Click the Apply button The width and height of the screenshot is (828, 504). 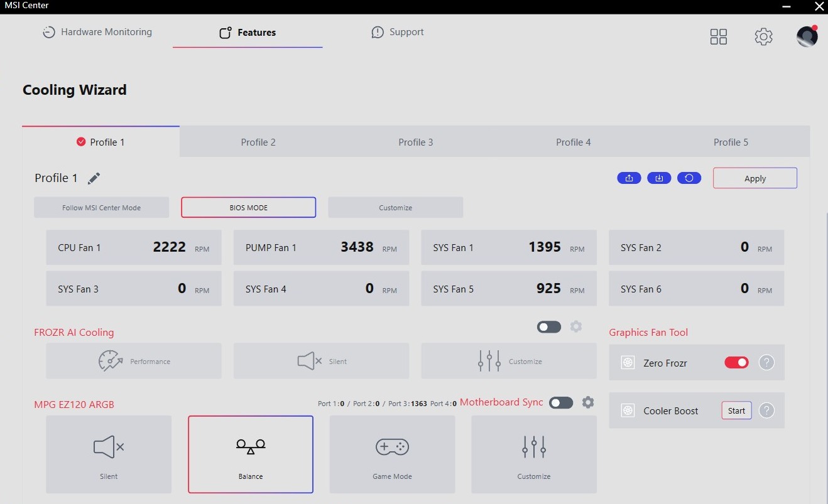pyautogui.click(x=755, y=178)
